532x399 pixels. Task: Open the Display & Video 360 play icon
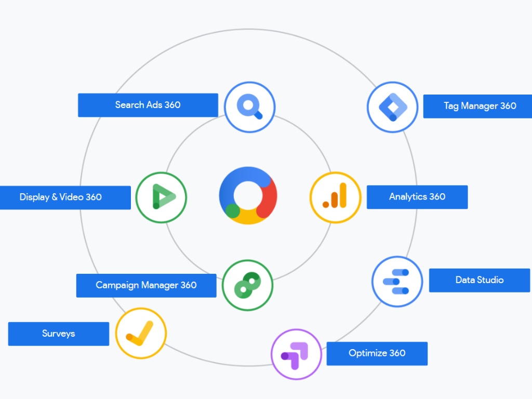[161, 197]
